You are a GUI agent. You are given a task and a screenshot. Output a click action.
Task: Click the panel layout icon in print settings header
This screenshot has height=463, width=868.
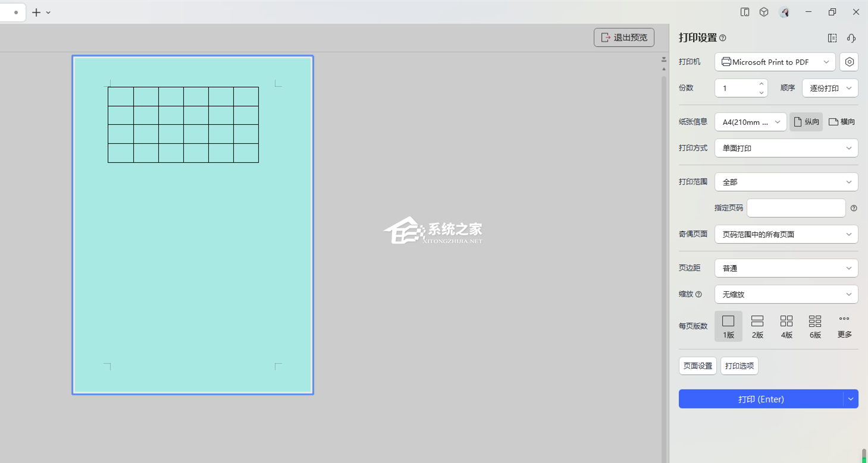point(832,38)
